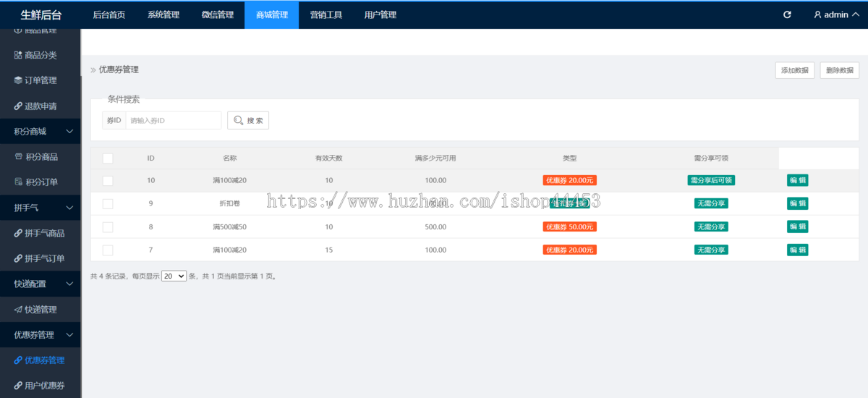The width and height of the screenshot is (868, 398).
Task: Click the 删除数据 button
Action: pyautogui.click(x=839, y=70)
